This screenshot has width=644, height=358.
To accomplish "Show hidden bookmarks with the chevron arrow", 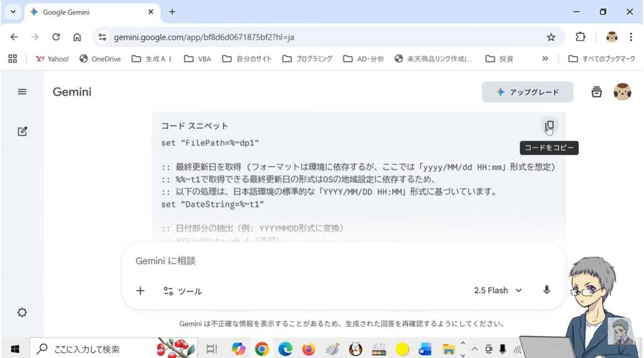I will pyautogui.click(x=545, y=59).
